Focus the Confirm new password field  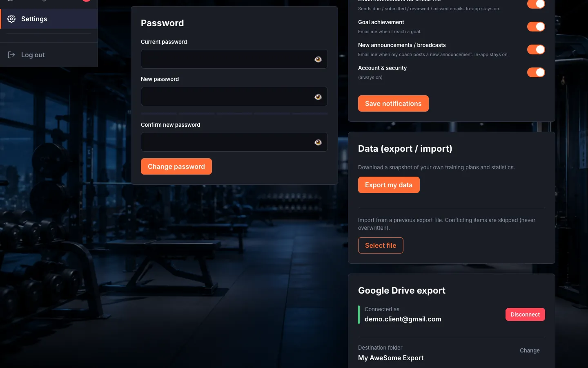pyautogui.click(x=234, y=142)
